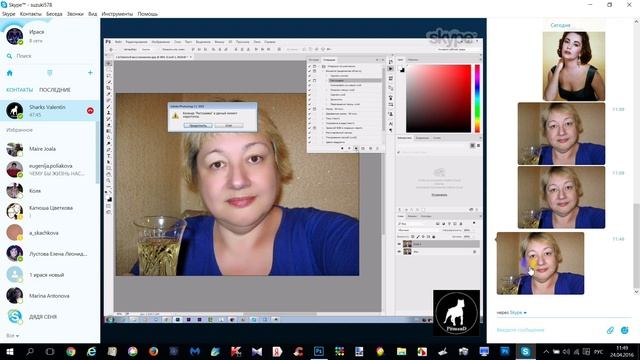Open Windows taskbar search
Screen dimensions: 640x360
pos(30,351)
